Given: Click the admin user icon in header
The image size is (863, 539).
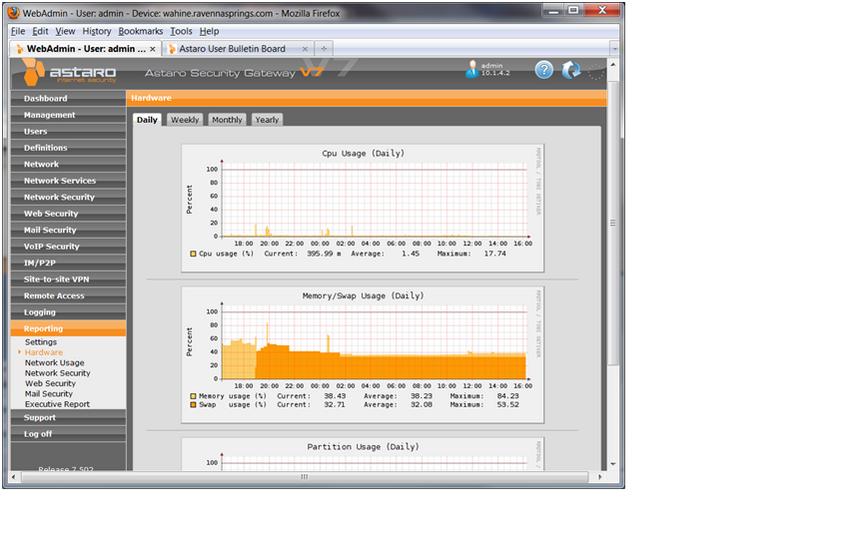Looking at the screenshot, I should coord(472,69).
